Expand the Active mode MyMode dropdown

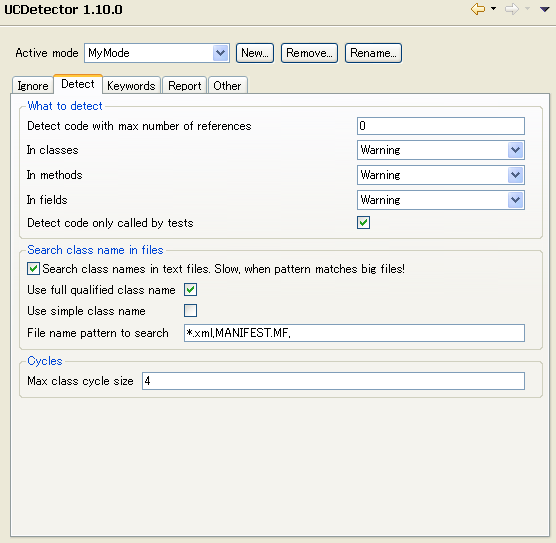220,53
